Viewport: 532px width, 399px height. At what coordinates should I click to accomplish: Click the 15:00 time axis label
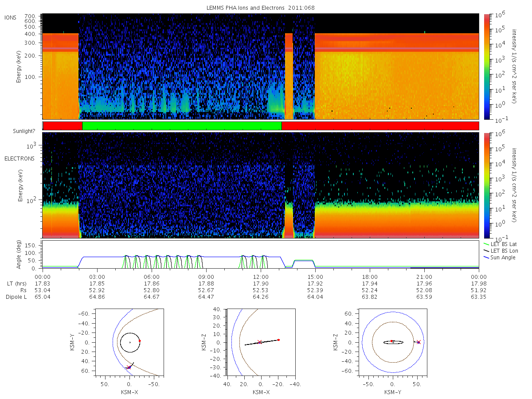tap(315, 277)
